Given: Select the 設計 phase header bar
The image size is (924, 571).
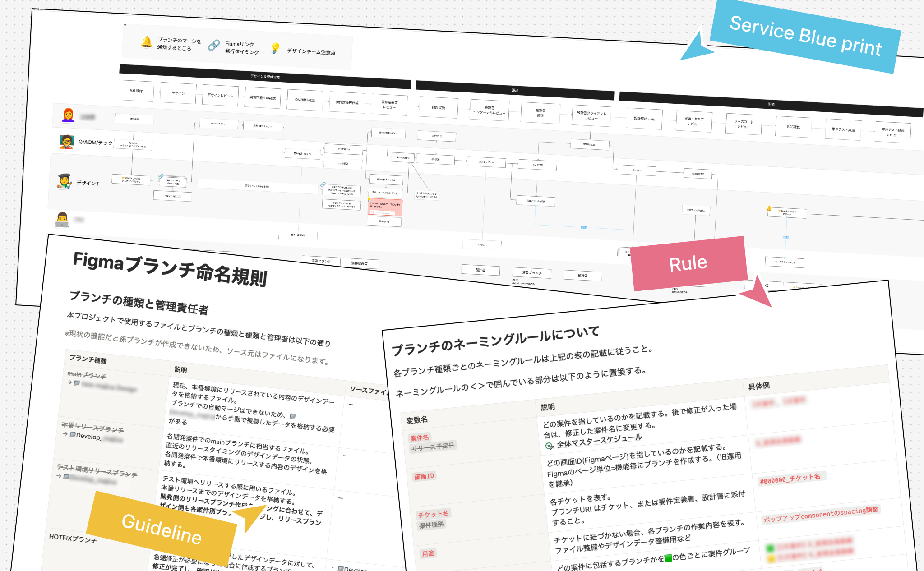Looking at the screenshot, I should coord(515,90).
